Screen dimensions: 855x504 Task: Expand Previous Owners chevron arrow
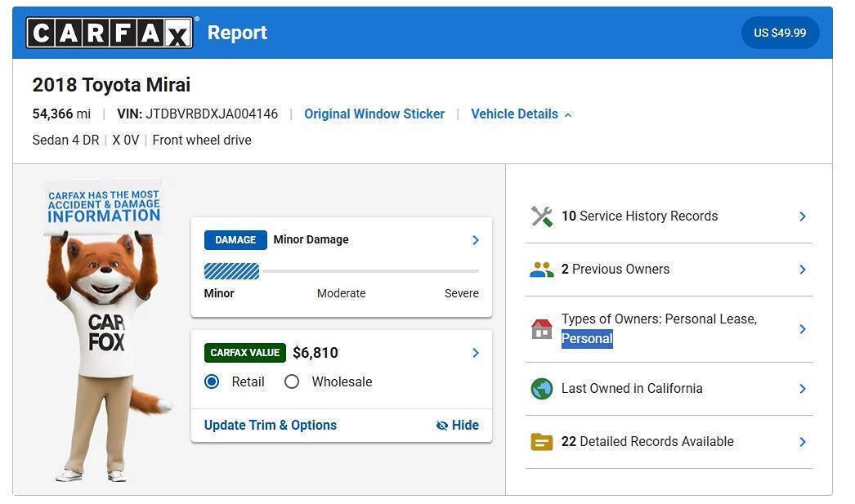802,270
